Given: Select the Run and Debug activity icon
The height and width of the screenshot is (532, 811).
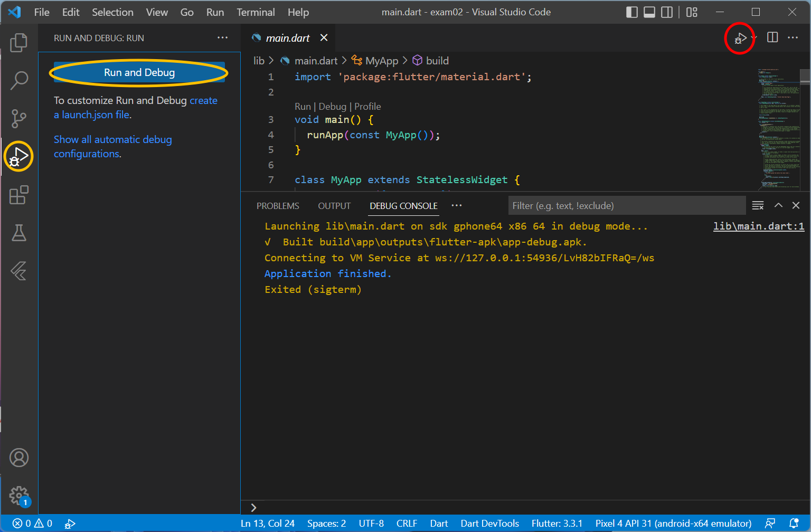Looking at the screenshot, I should [19, 157].
